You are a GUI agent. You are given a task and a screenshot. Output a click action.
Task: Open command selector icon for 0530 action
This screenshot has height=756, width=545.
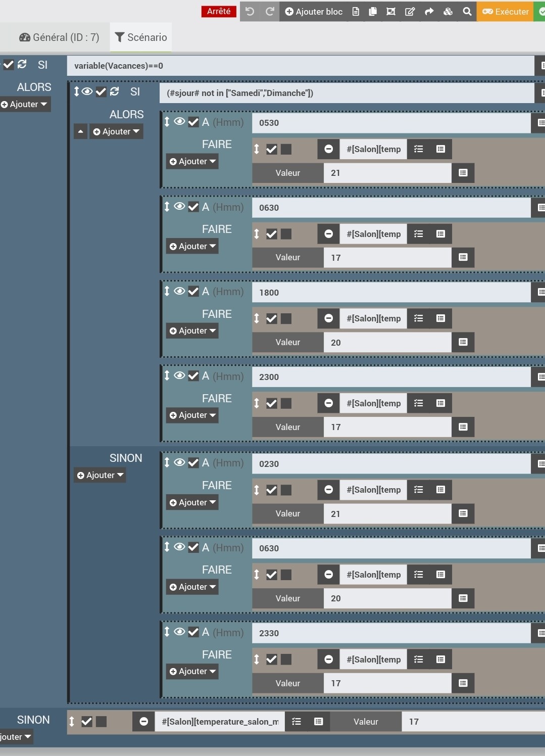[440, 149]
